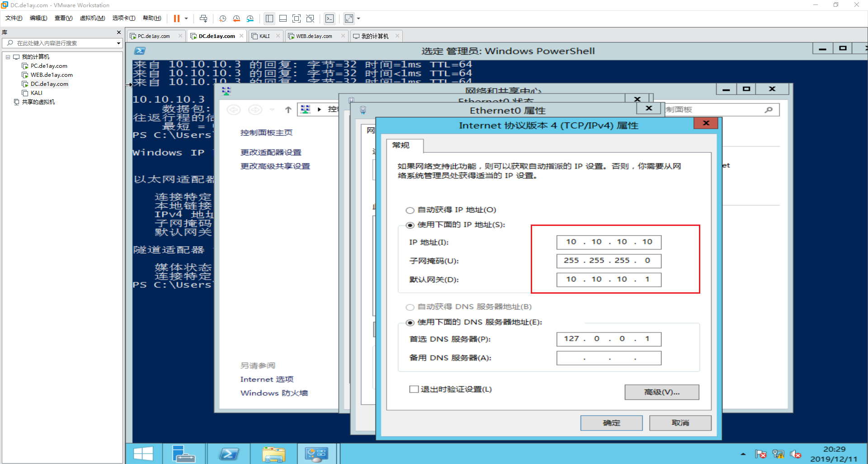The image size is (868, 464).
Task: Toggle the thumbnail bar view icon
Action: click(x=283, y=19)
